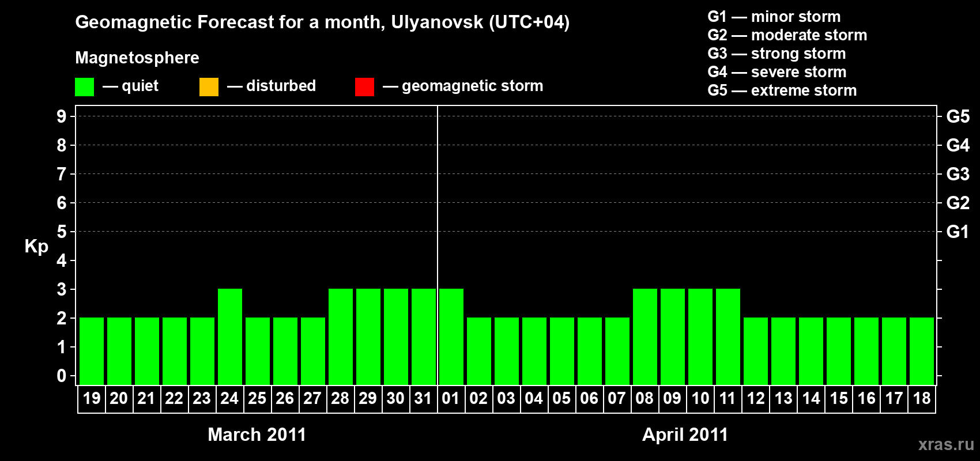Viewport: 980px width, 461px height.
Task: Select the bar for April 08
Action: [645, 337]
